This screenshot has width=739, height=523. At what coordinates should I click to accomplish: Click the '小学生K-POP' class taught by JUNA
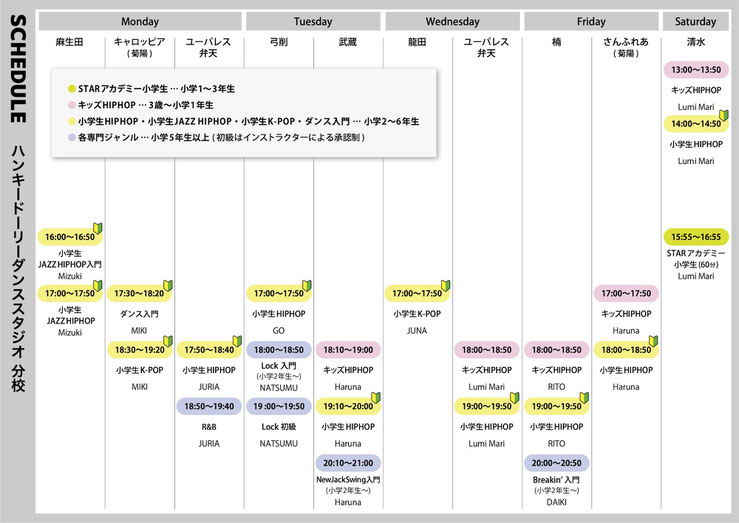click(x=417, y=314)
